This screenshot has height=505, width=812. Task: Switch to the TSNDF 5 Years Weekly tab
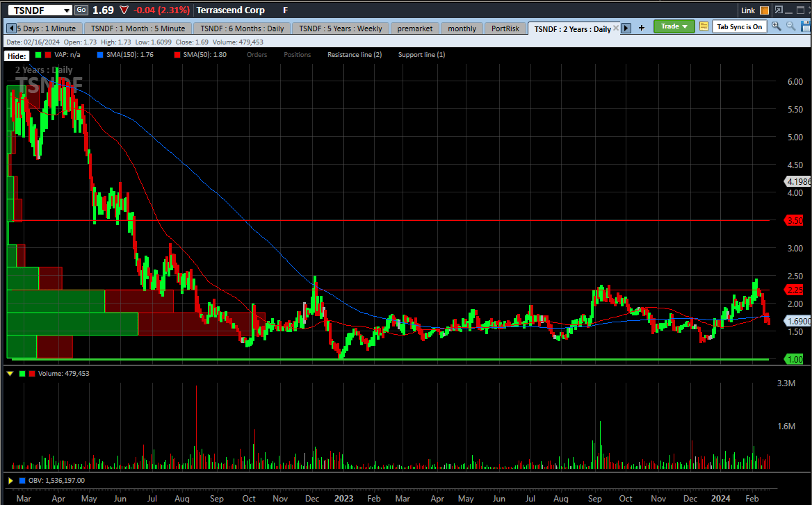(x=340, y=28)
